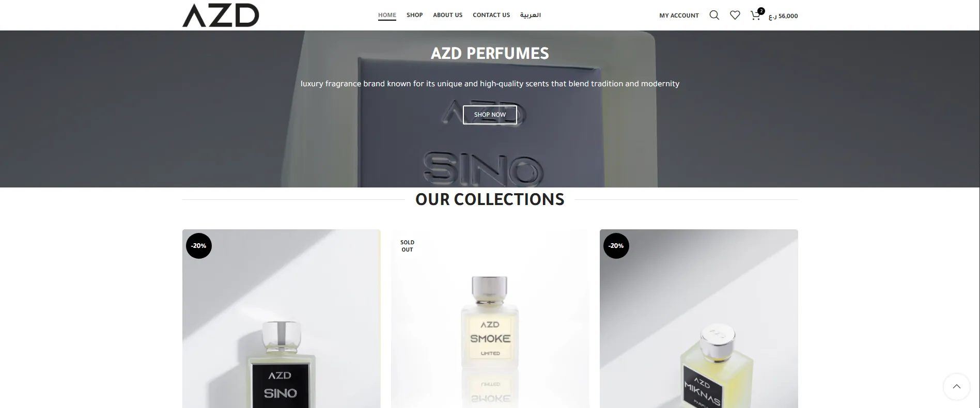Open the ABOUT US page
This screenshot has height=408, width=980.
(447, 15)
